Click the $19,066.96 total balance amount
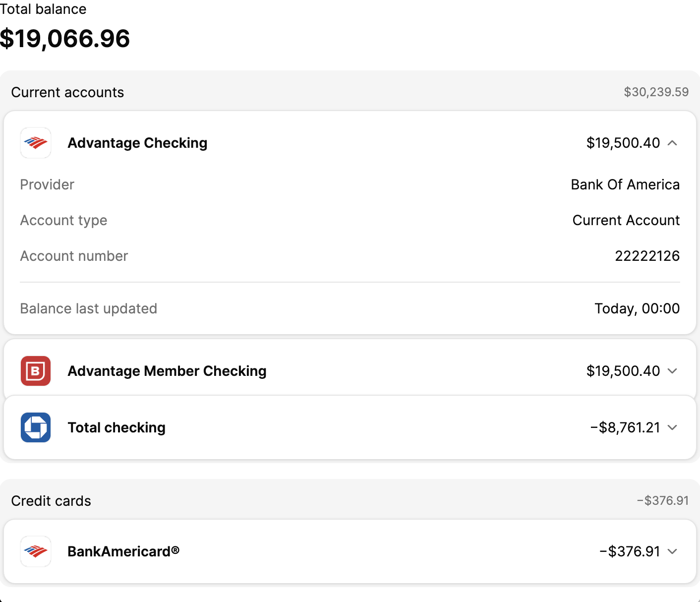Image resolution: width=700 pixels, height=602 pixels. [x=65, y=39]
